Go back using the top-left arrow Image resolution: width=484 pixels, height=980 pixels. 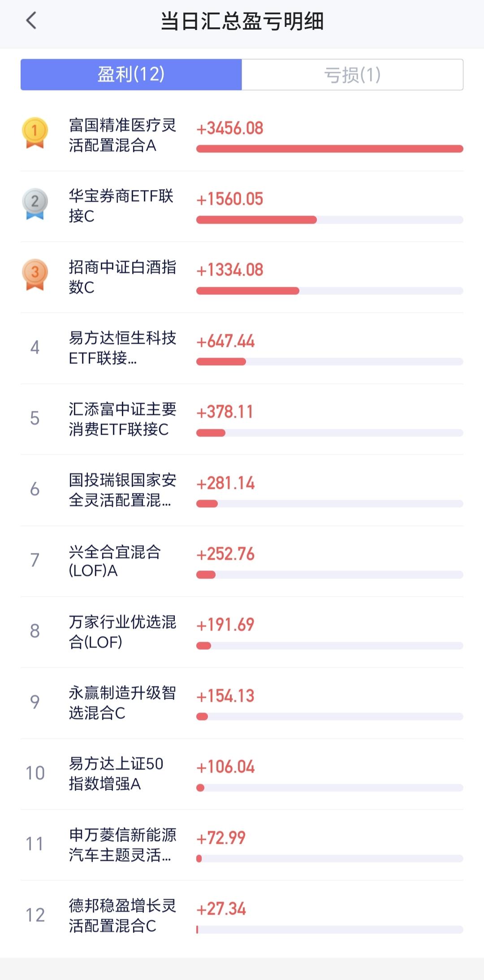click(31, 21)
